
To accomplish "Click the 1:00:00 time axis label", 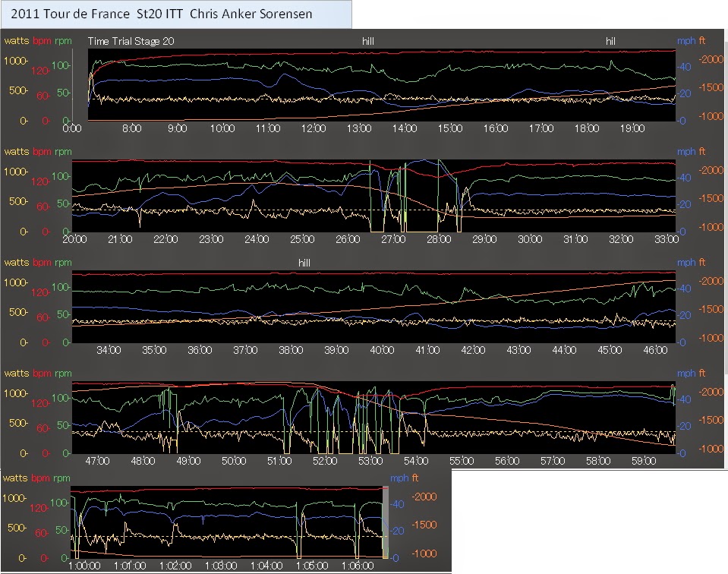I will click(84, 566).
